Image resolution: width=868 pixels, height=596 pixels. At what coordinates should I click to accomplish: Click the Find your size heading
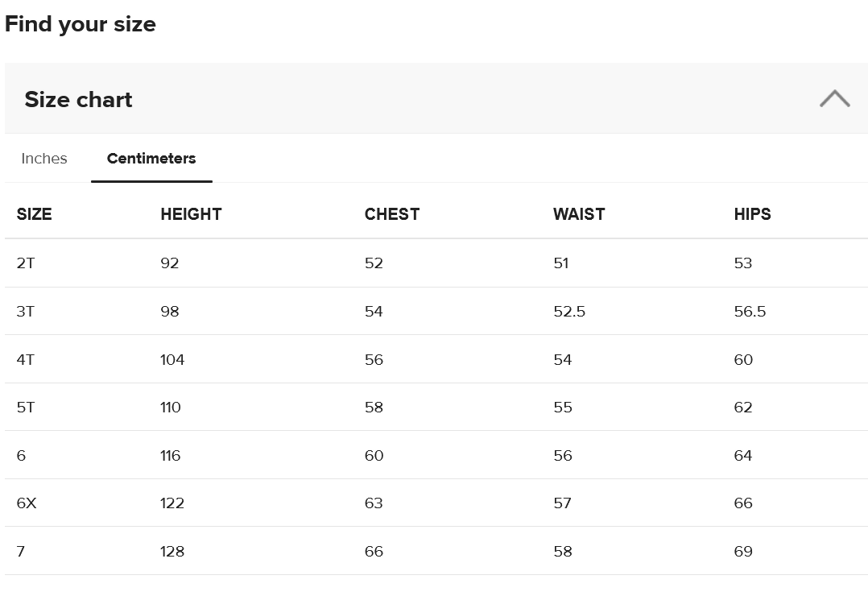coord(81,24)
